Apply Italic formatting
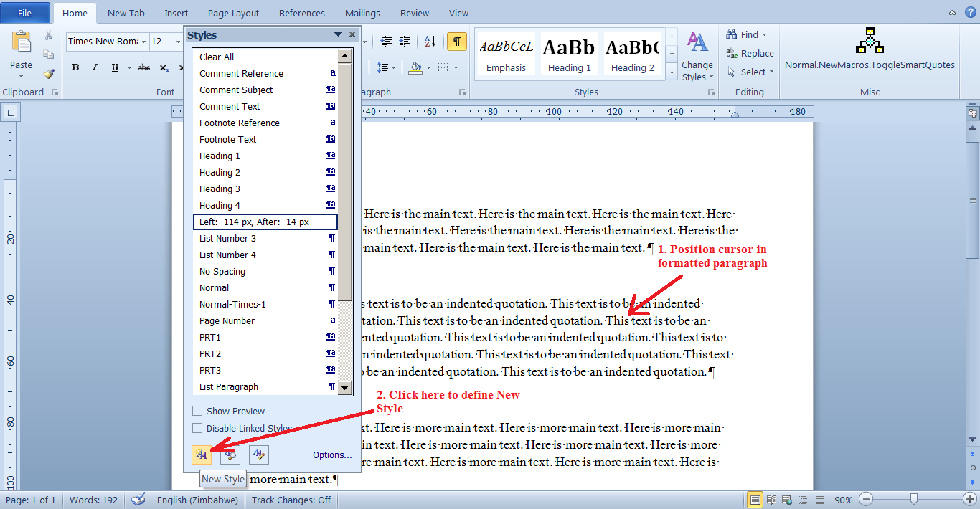 [x=95, y=67]
